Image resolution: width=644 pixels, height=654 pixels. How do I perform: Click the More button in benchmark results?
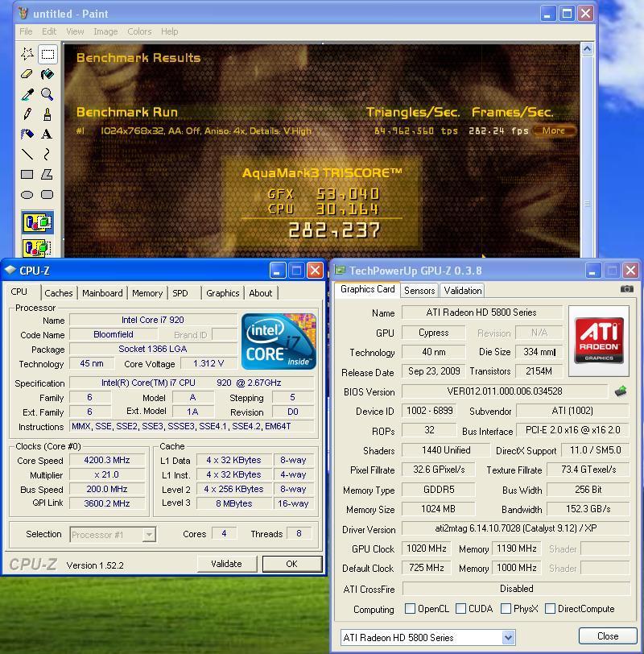coord(554,130)
